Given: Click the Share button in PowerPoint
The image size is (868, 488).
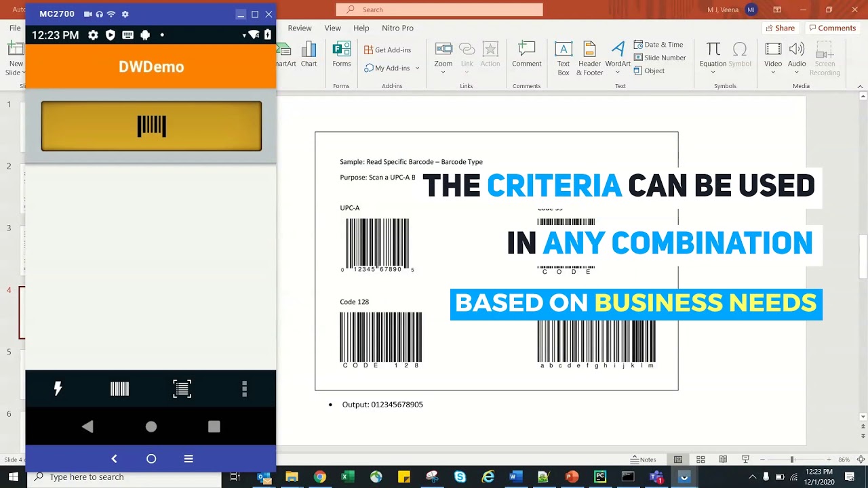Looking at the screenshot, I should [x=780, y=28].
